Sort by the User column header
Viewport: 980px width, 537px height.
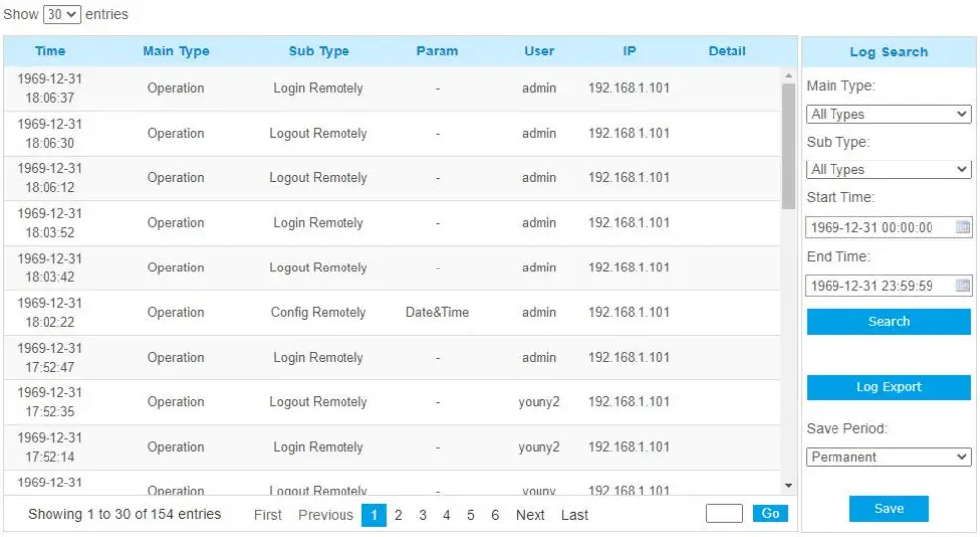pyautogui.click(x=539, y=52)
